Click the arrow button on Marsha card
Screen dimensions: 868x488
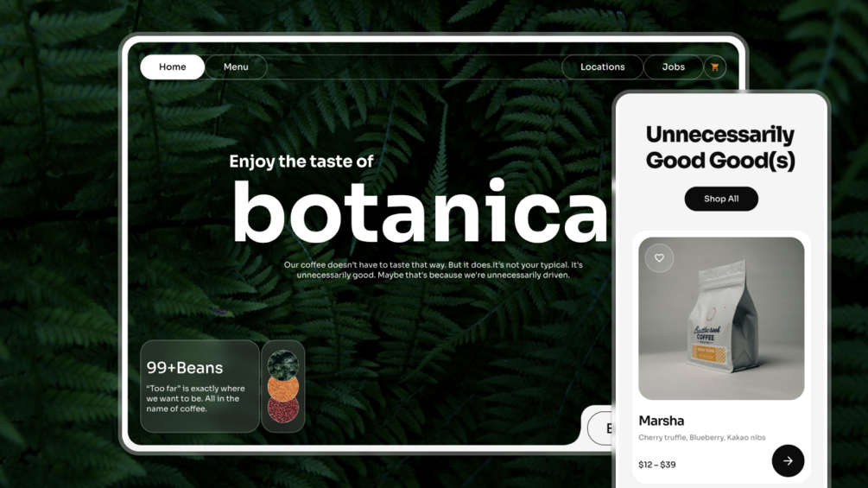pyautogui.click(x=788, y=460)
